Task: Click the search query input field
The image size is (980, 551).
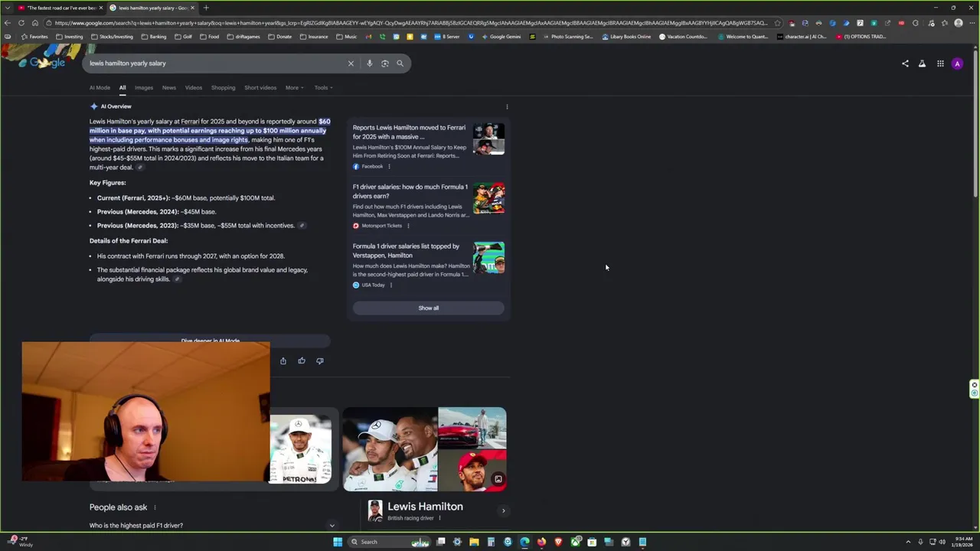Action: coord(214,64)
